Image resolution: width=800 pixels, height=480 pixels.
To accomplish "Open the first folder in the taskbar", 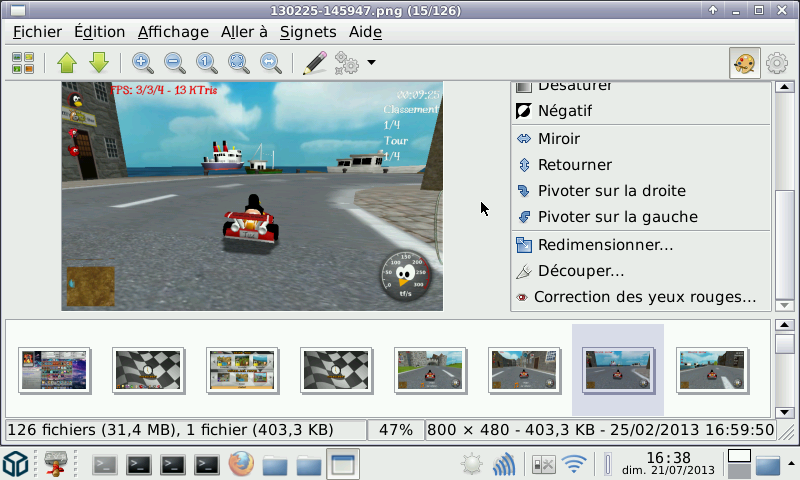I will (x=275, y=465).
